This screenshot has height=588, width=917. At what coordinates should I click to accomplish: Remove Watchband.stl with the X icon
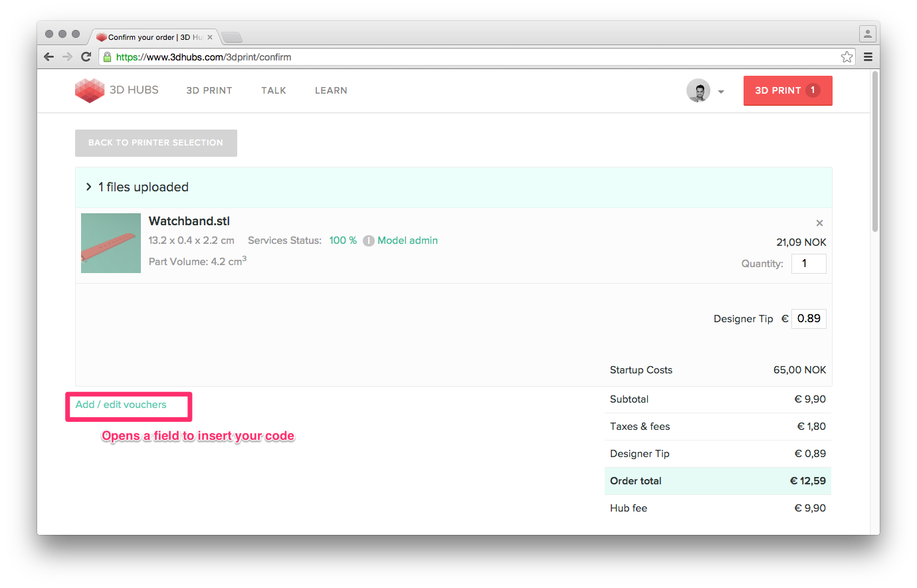[819, 223]
